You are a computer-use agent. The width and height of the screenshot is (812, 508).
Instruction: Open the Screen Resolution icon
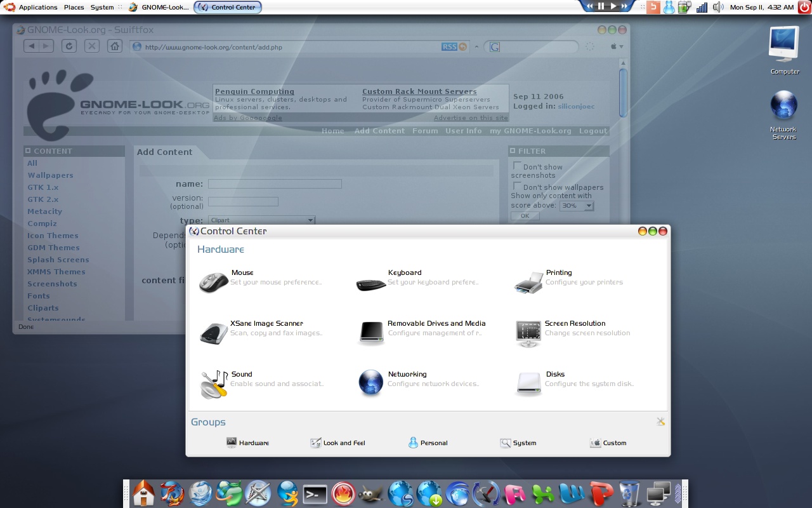[x=528, y=333]
